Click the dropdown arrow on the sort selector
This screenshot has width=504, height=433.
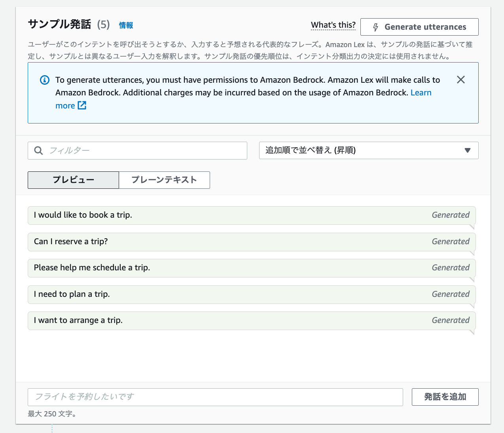tap(468, 150)
